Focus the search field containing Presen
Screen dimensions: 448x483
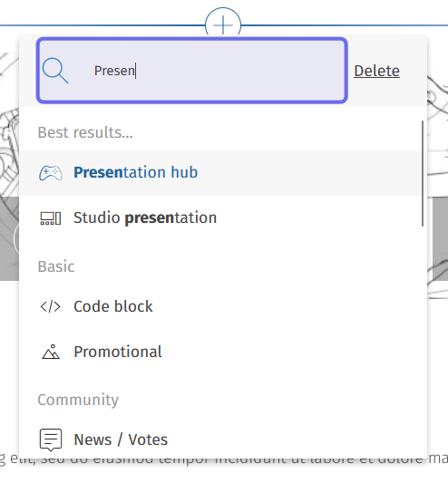tap(192, 71)
